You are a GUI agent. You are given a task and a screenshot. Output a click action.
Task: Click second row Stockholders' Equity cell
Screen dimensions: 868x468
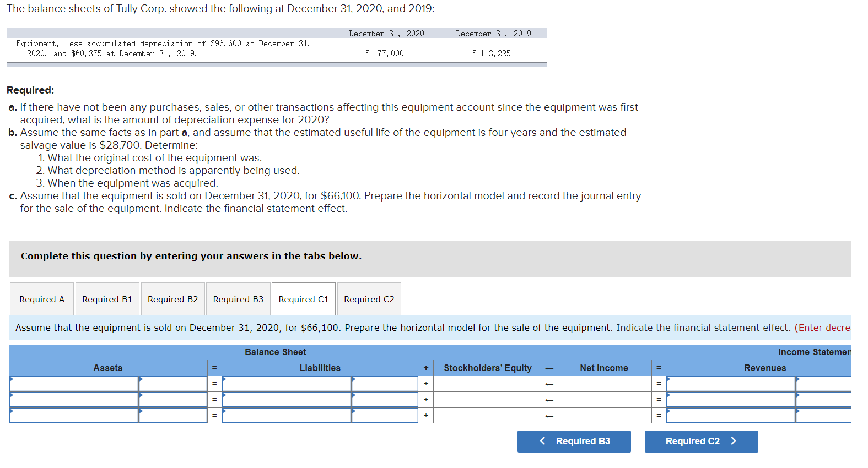[488, 400]
